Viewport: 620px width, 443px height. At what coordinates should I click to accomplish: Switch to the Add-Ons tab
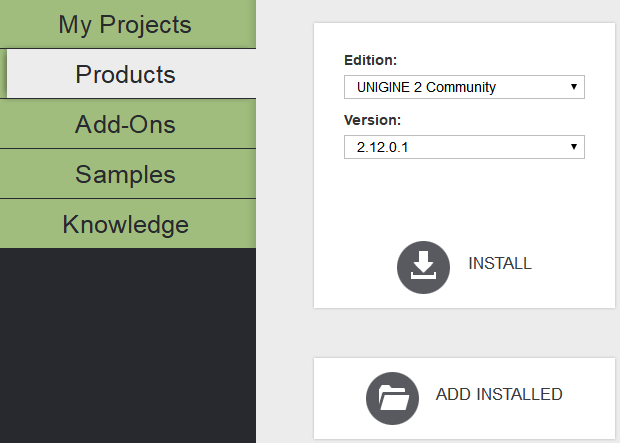coord(128,124)
